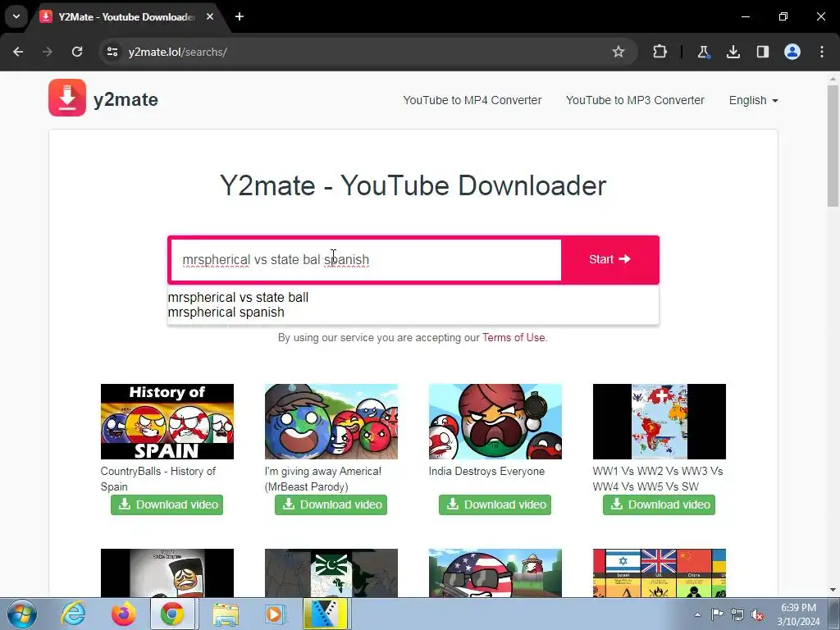Open MrBeast Parody video thumbnail

pyautogui.click(x=331, y=422)
